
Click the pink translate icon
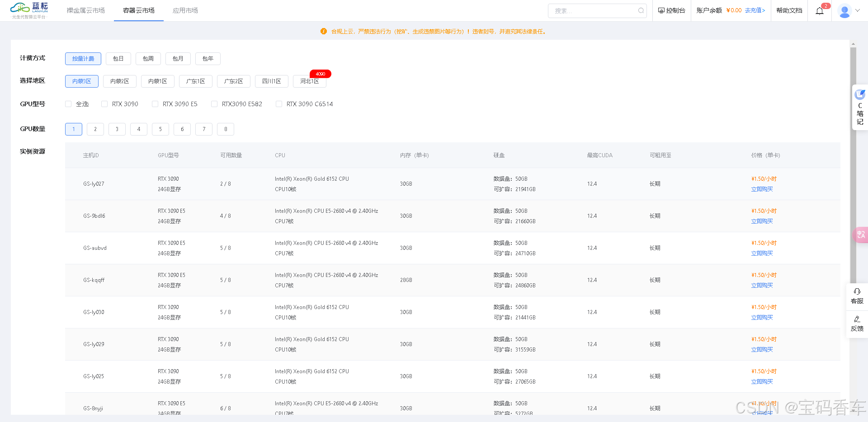[861, 235]
